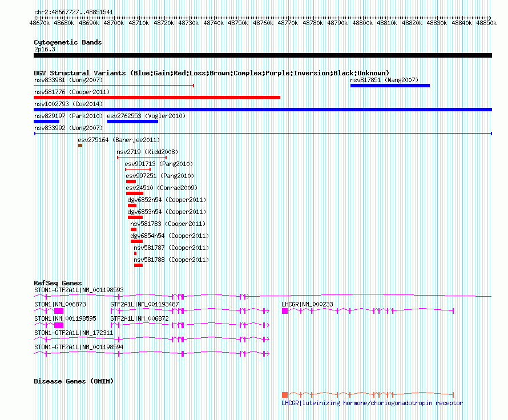Click the esv275164 (Banerjee2011) label
Image resolution: width=508 pixels, height=420 pixels.
tap(119, 140)
